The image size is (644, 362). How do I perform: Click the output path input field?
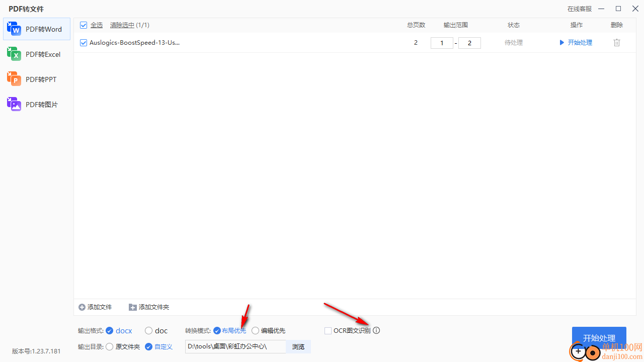pos(235,346)
